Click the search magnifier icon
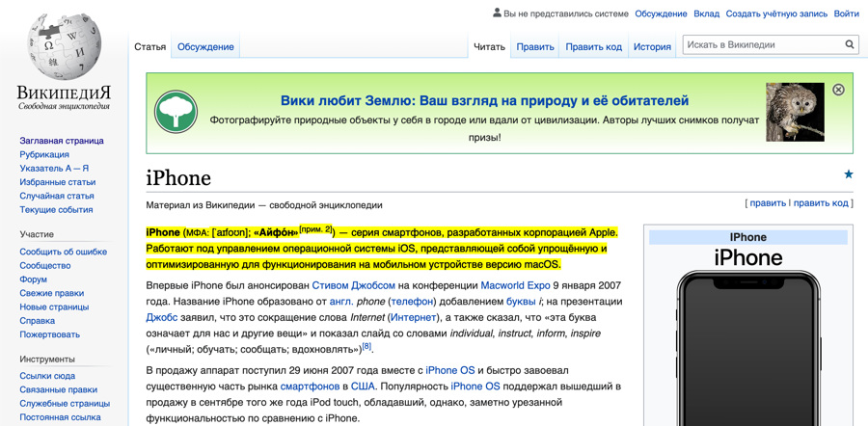 click(x=849, y=44)
